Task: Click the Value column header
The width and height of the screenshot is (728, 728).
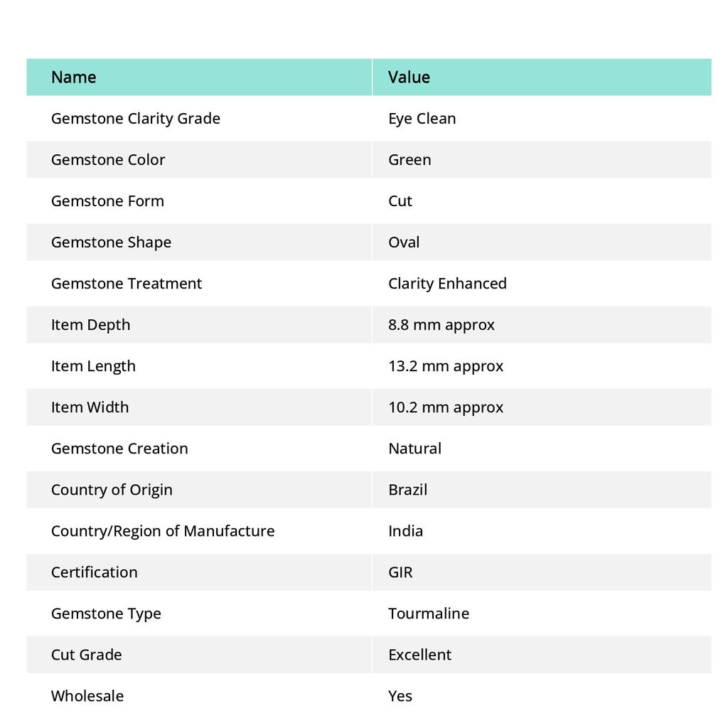Action: point(409,77)
